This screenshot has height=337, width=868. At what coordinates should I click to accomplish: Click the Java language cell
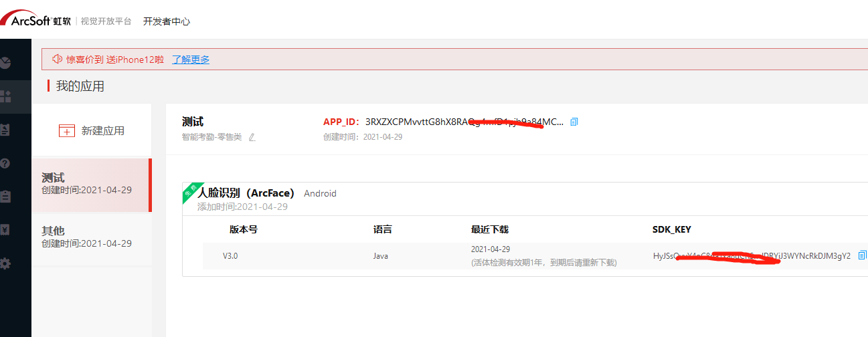[380, 256]
